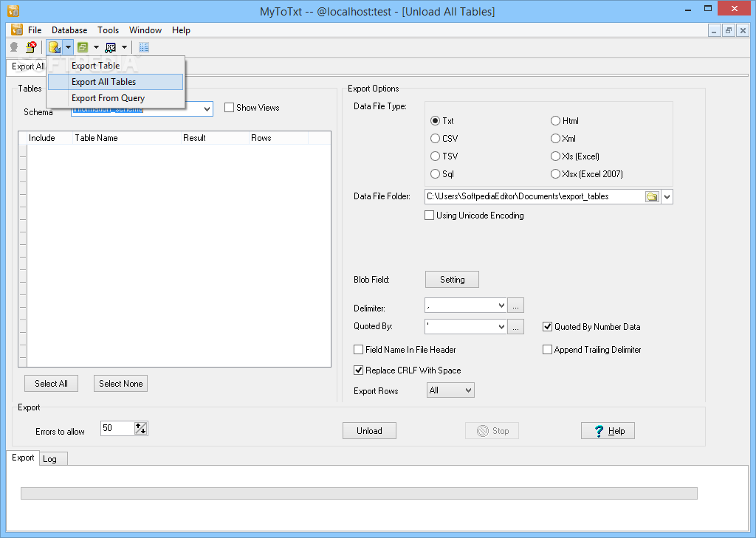The height and width of the screenshot is (538, 756).
Task: Select the Xls (Excel) radio button
Action: tap(555, 156)
